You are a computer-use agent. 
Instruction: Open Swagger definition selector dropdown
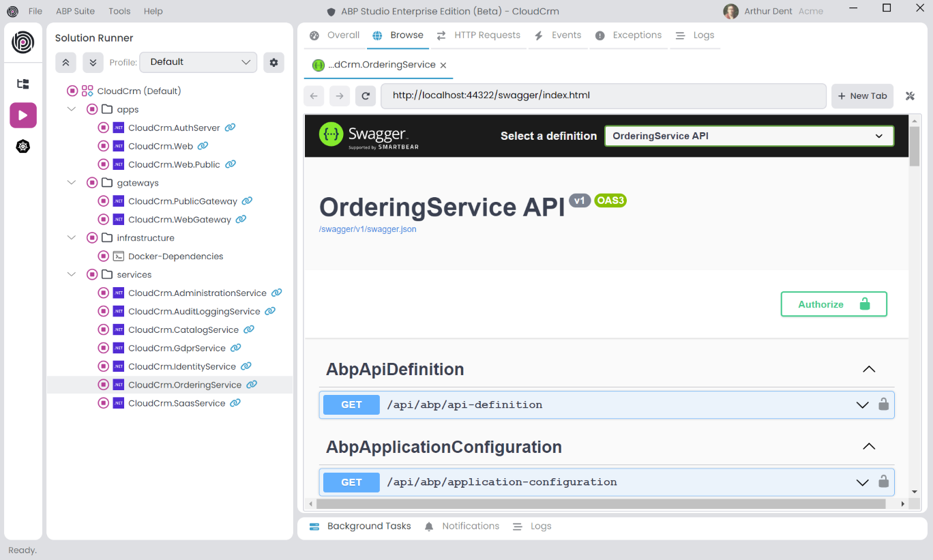[748, 136]
